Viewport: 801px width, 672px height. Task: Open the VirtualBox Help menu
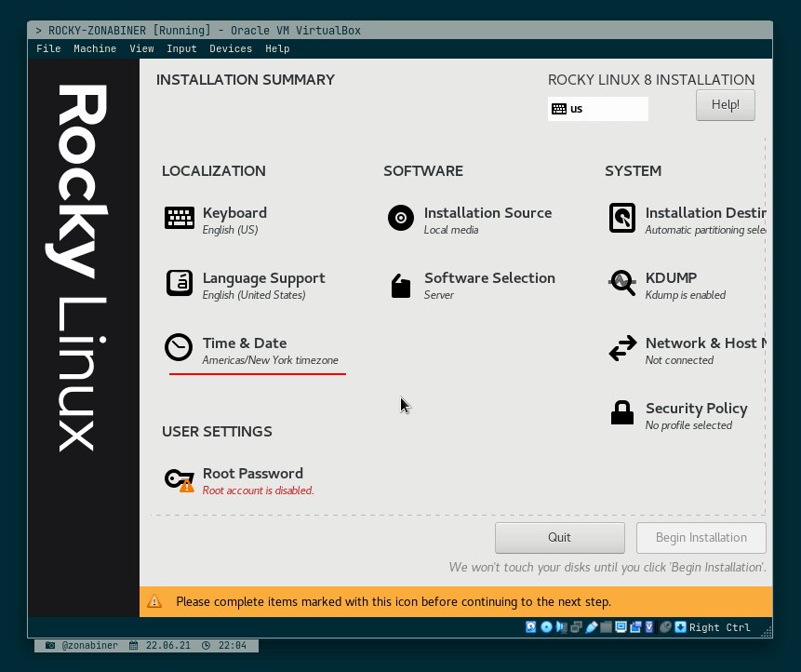277,48
